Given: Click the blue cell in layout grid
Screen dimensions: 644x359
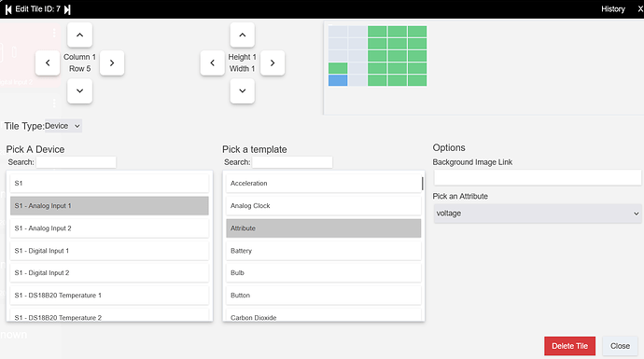Looking at the screenshot, I should (x=338, y=80).
